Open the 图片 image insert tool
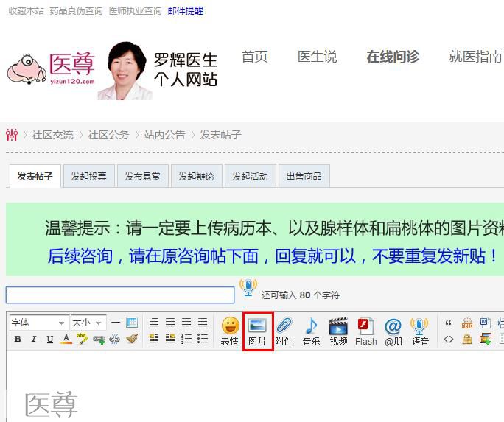This screenshot has width=504, height=422. [x=258, y=331]
